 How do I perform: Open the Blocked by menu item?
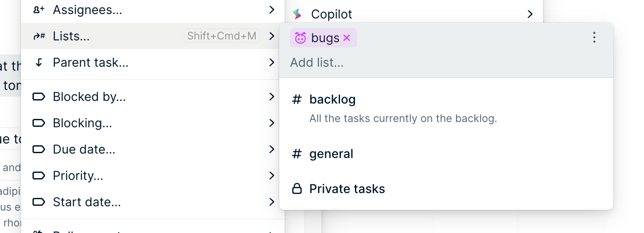point(89,97)
